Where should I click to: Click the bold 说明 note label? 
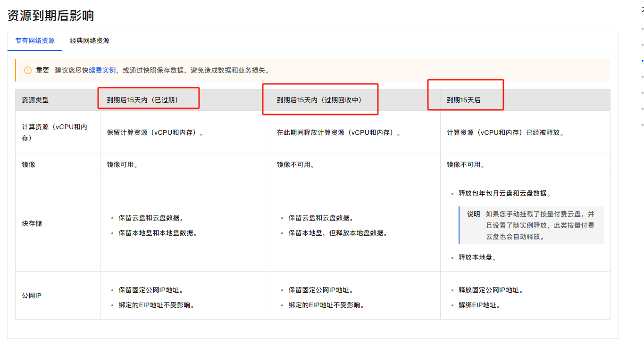coord(474,214)
